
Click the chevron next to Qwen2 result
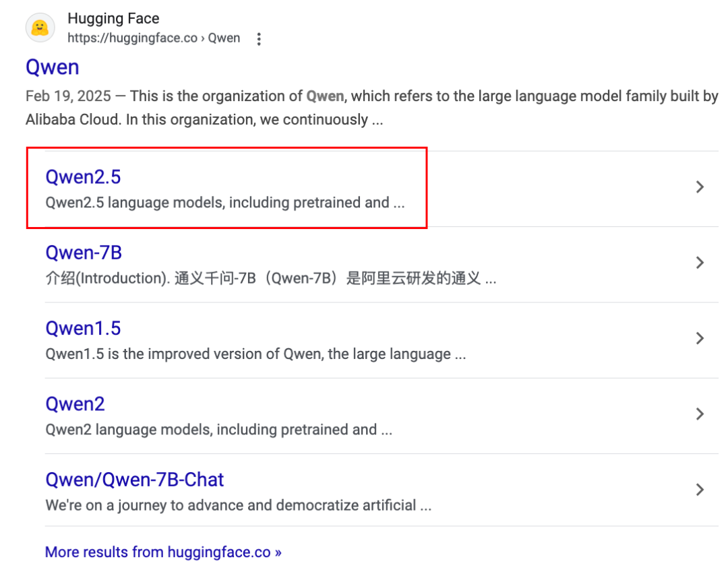coord(699,414)
